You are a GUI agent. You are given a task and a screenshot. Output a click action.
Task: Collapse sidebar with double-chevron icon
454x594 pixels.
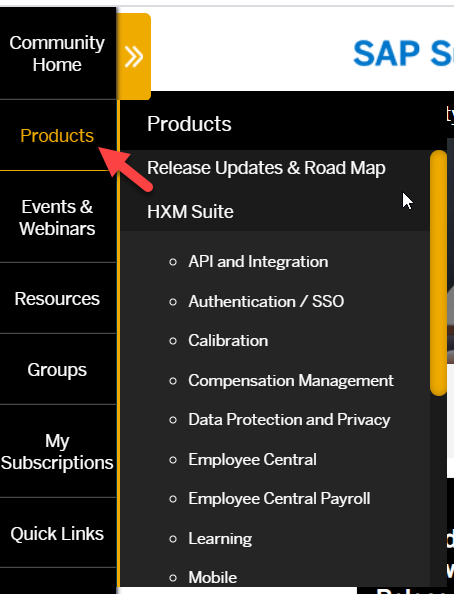pos(133,57)
